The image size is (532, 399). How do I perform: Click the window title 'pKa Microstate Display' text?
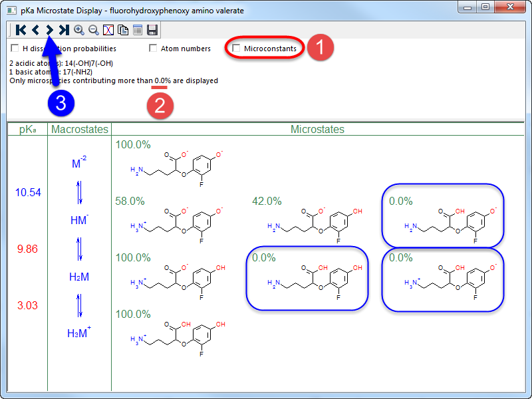61,11
